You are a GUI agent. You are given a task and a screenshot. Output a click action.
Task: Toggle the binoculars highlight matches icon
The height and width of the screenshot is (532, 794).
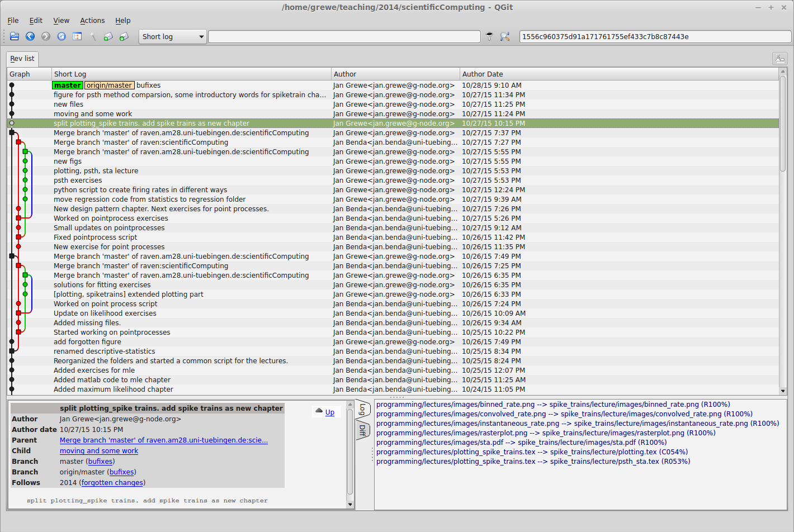click(505, 36)
